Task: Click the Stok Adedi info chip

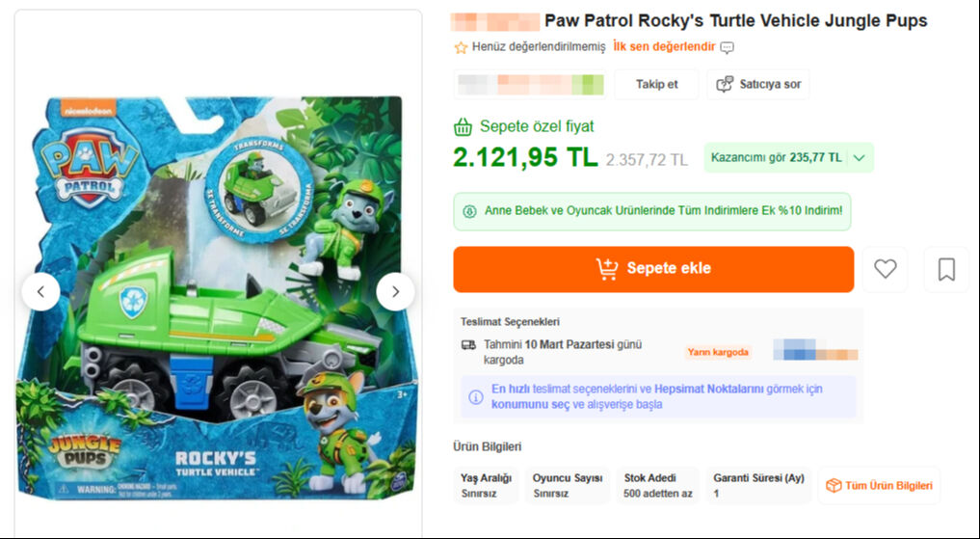Action: click(658, 485)
